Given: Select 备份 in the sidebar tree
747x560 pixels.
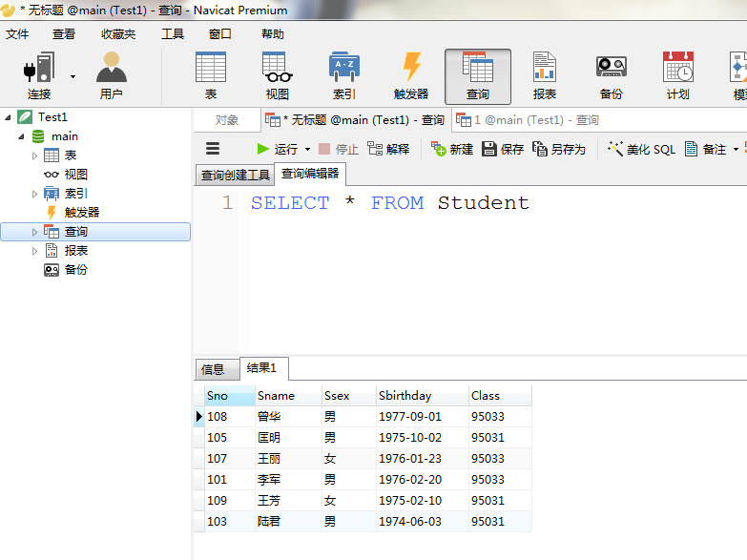Looking at the screenshot, I should [75, 270].
